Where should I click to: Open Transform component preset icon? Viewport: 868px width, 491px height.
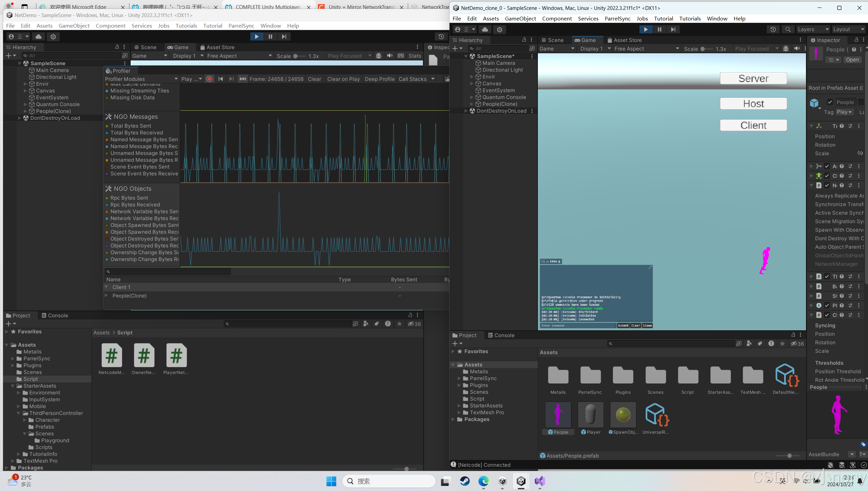(850, 126)
